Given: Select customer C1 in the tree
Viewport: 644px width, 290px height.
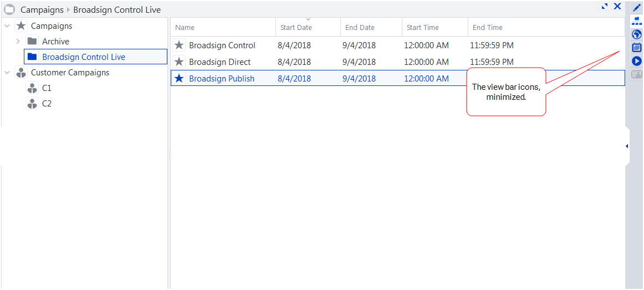Looking at the screenshot, I should coord(47,88).
